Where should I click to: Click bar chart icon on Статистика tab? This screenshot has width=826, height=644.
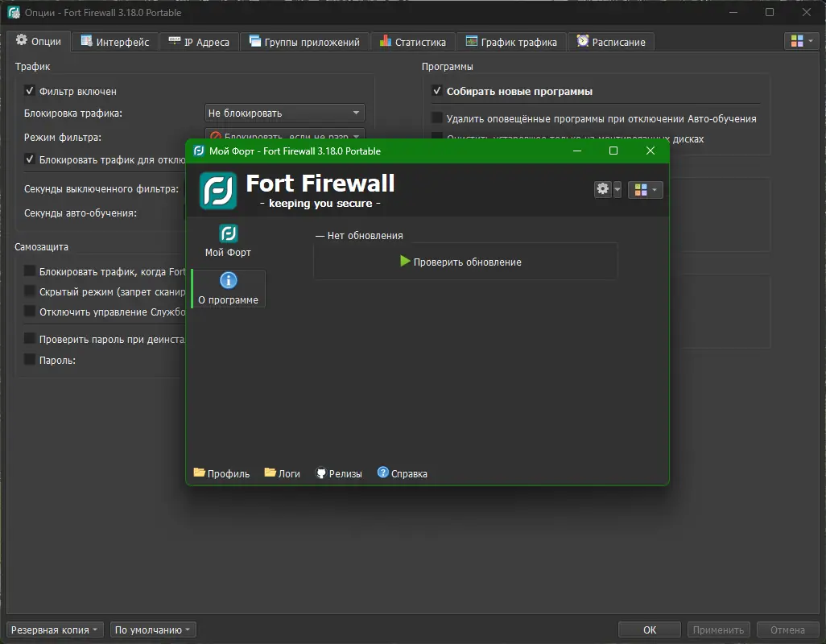pyautogui.click(x=386, y=41)
